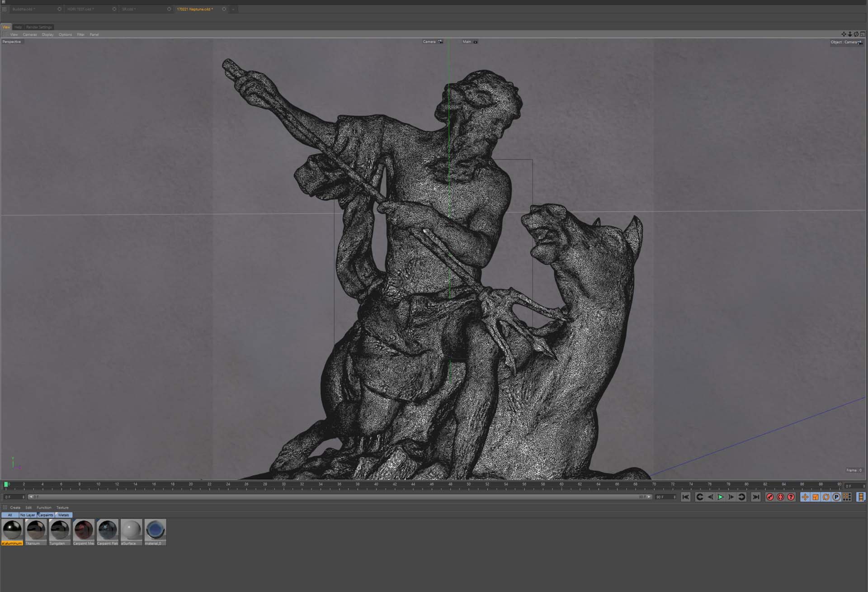
Task: Open the viewport View menu
Action: (14, 34)
